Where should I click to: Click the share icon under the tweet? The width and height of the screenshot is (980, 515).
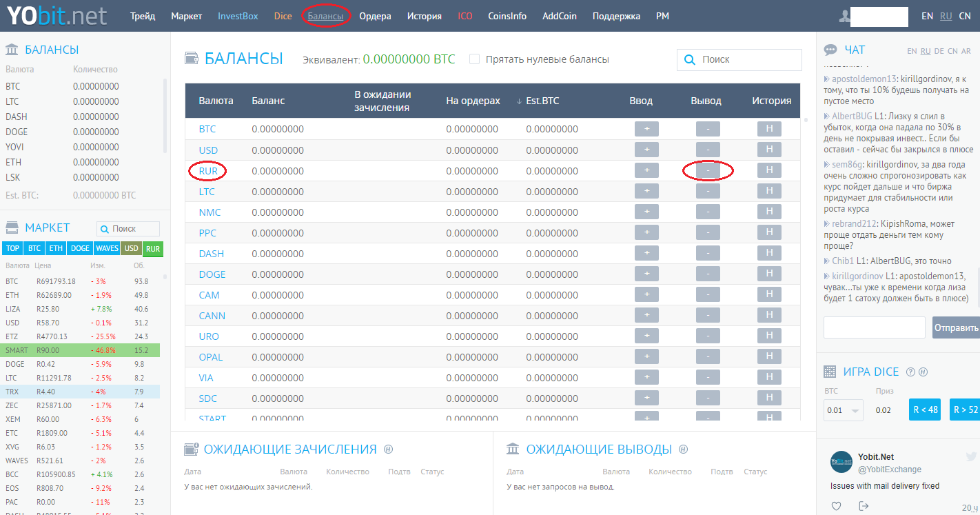coord(864,506)
